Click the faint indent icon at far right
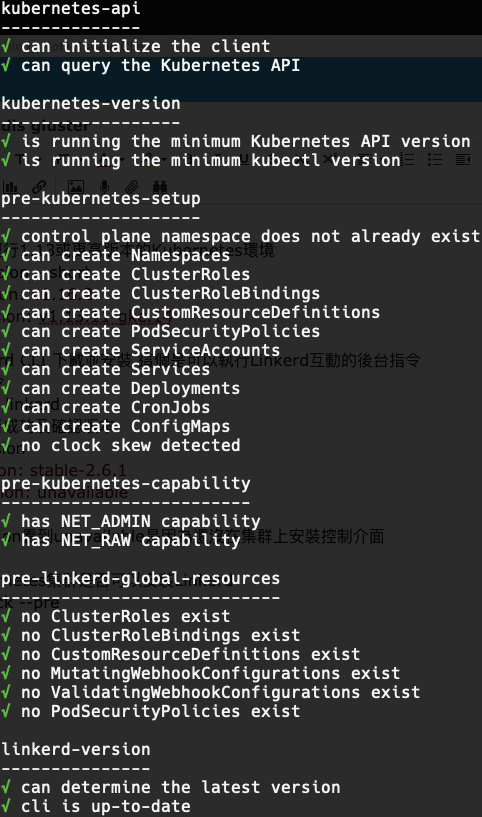The width and height of the screenshot is (482, 817). [x=463, y=159]
